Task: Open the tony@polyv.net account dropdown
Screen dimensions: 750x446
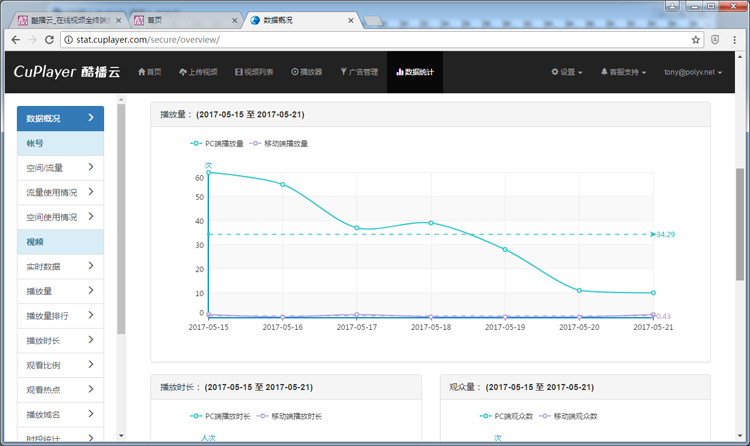Action: 698,72
